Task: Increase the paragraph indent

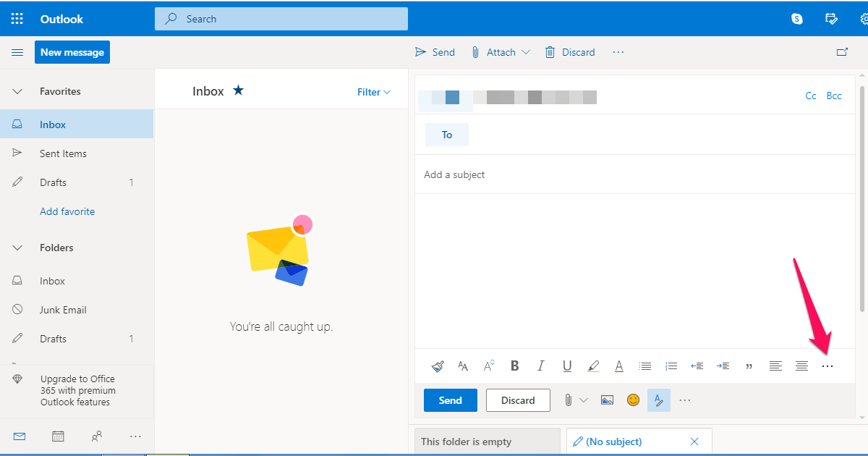Action: tap(723, 366)
